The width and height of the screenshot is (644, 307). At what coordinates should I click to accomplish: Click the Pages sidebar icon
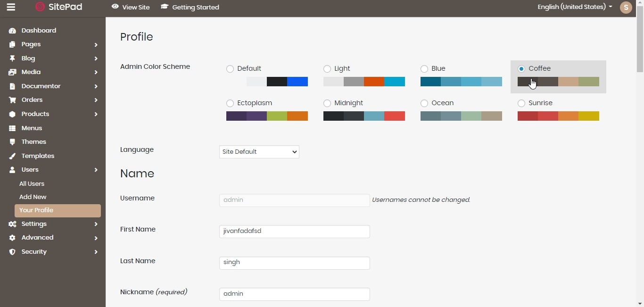[x=12, y=44]
